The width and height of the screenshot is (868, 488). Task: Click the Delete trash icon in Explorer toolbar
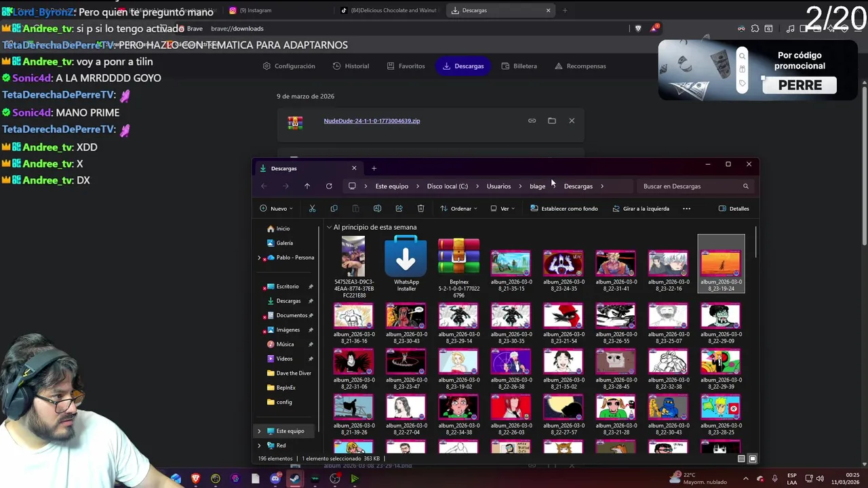[420, 209]
